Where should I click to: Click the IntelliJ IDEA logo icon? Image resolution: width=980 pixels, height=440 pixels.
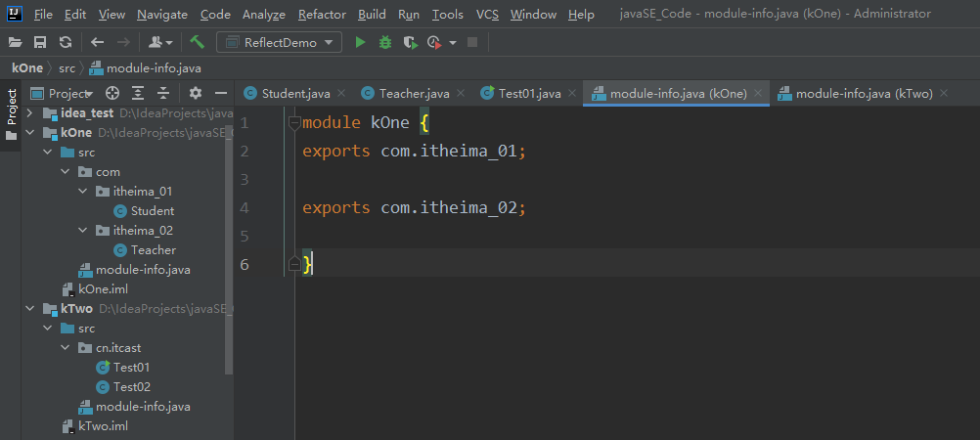pyautogui.click(x=15, y=13)
